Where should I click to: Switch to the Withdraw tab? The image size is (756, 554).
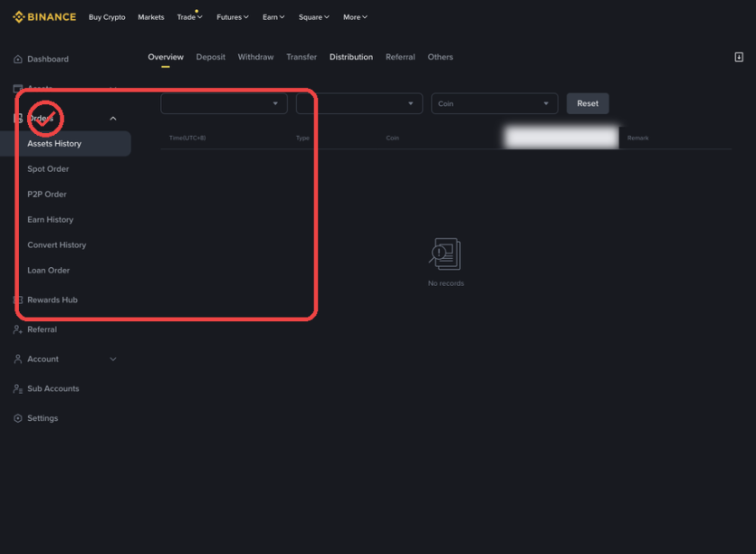[255, 57]
